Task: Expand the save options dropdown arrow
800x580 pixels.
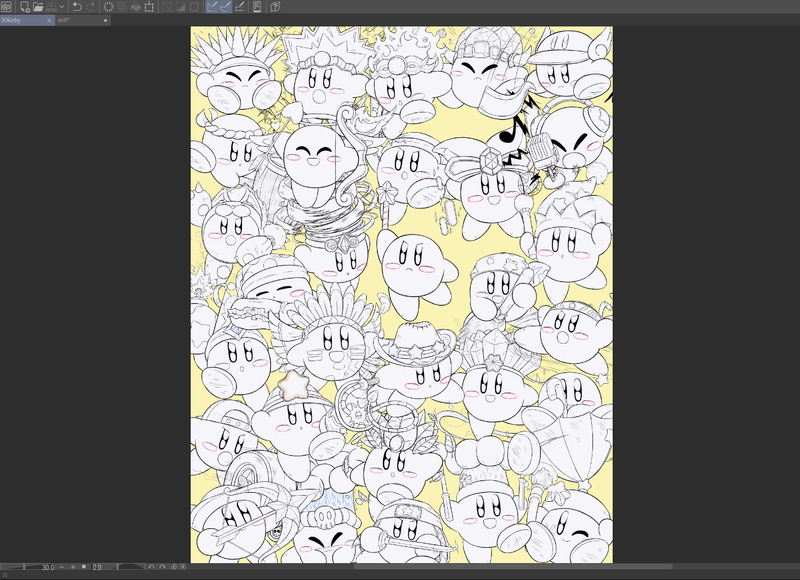Action: (62, 7)
